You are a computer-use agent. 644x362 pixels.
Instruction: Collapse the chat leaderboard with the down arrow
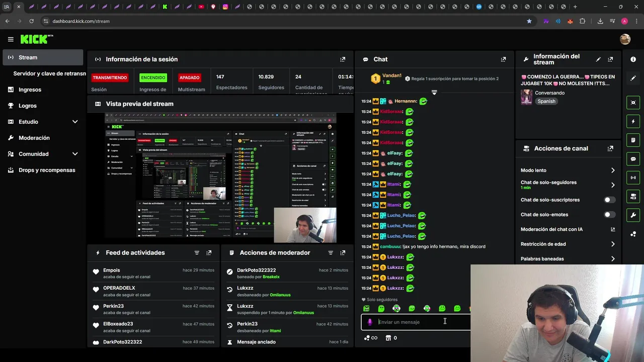click(x=434, y=93)
